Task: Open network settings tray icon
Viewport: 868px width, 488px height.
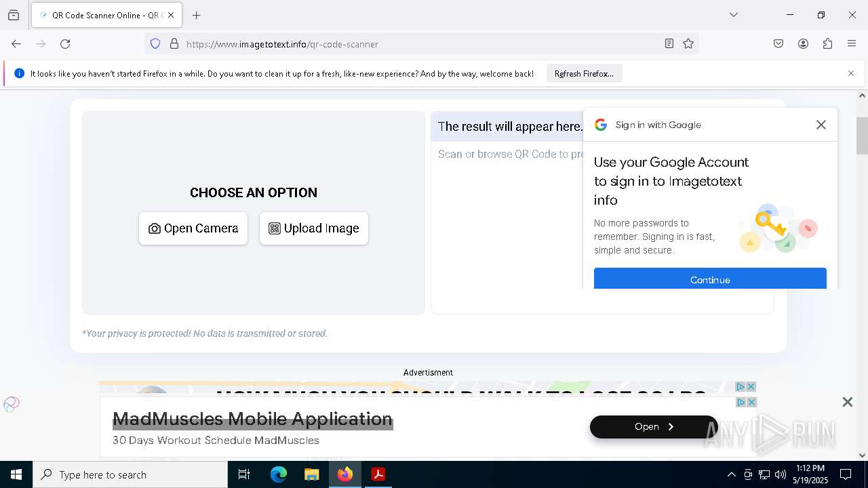Action: [x=764, y=474]
